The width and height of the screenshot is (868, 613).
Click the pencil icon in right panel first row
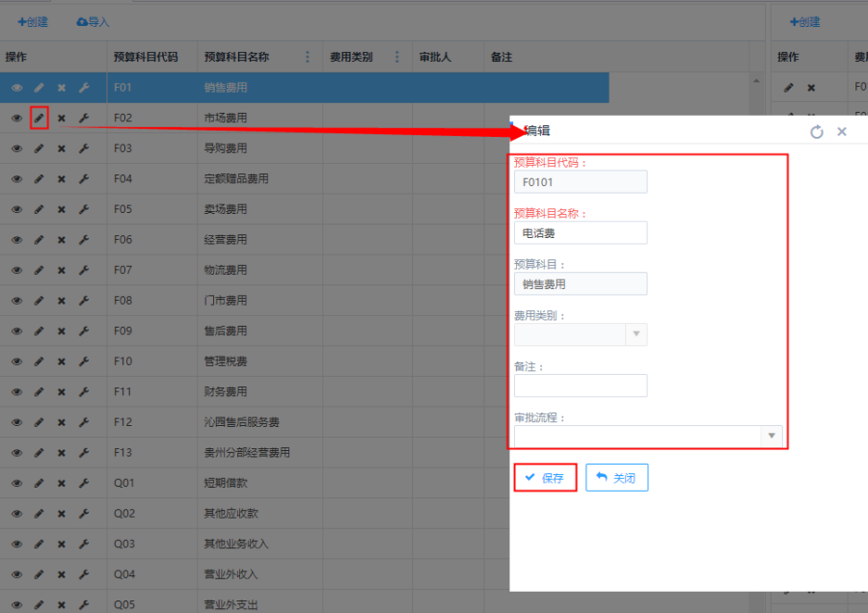coord(789,88)
